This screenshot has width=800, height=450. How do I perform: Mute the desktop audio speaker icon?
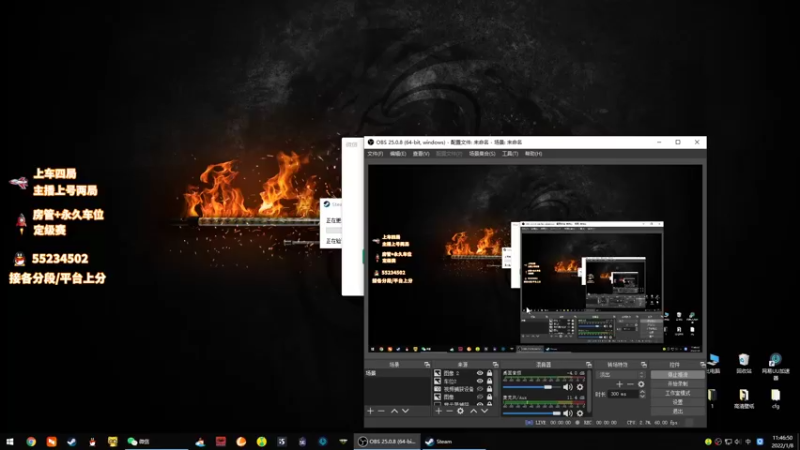coord(568,387)
